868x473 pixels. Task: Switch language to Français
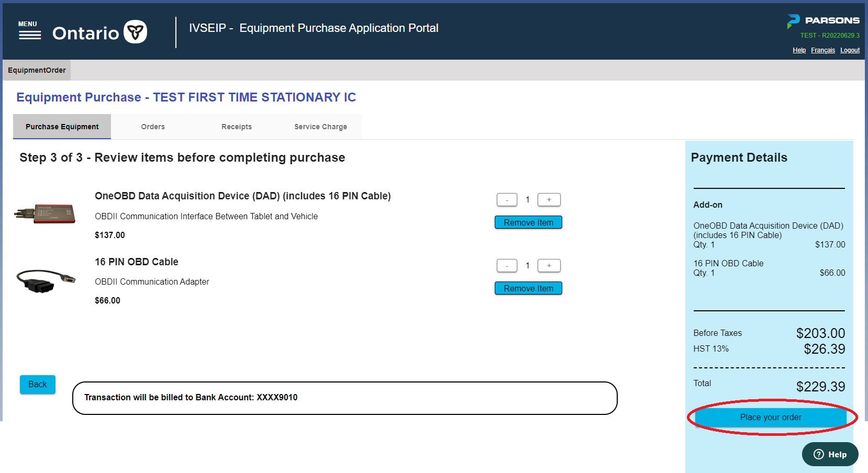823,50
